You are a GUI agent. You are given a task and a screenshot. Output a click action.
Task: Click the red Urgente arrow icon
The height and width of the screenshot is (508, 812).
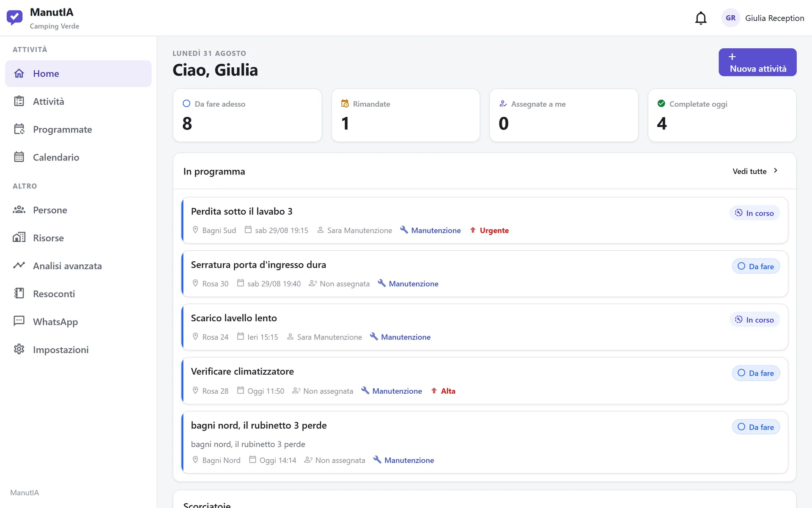click(x=473, y=230)
